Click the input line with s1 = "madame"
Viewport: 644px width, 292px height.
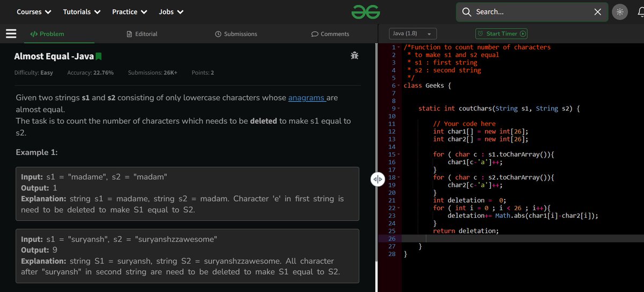point(94,177)
